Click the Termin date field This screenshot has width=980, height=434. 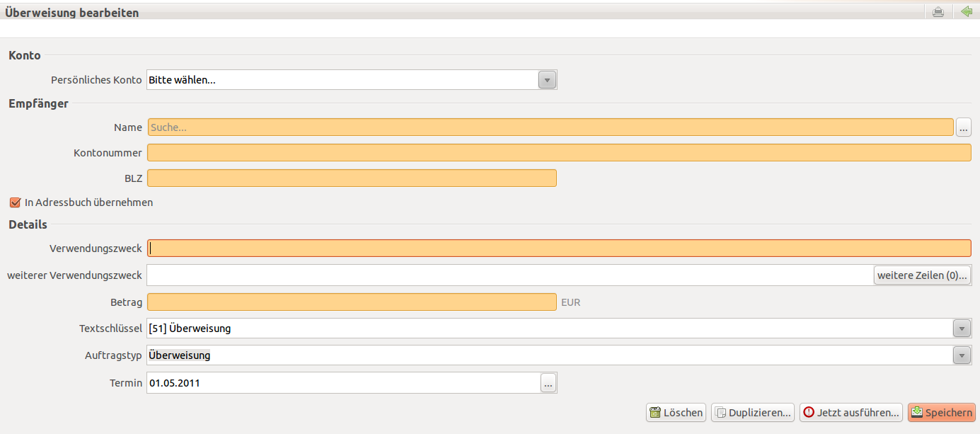(344, 383)
